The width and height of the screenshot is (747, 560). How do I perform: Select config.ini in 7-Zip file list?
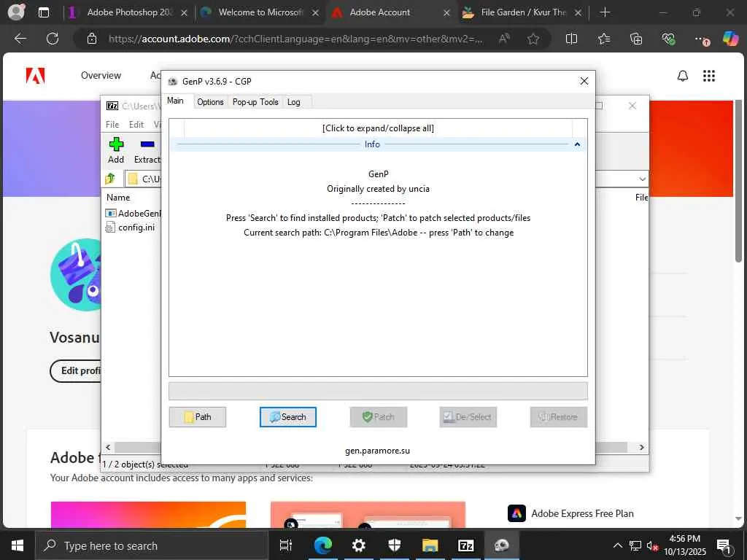[x=136, y=227]
